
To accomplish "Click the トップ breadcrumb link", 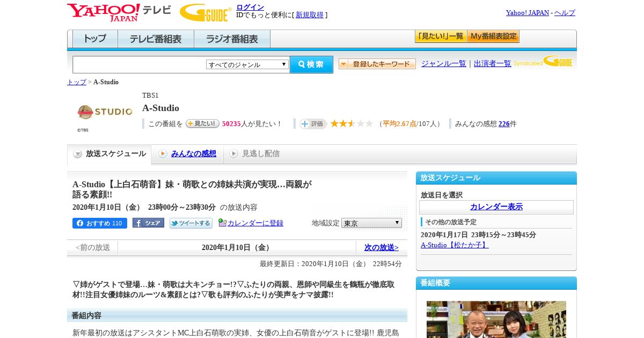I will (x=77, y=82).
